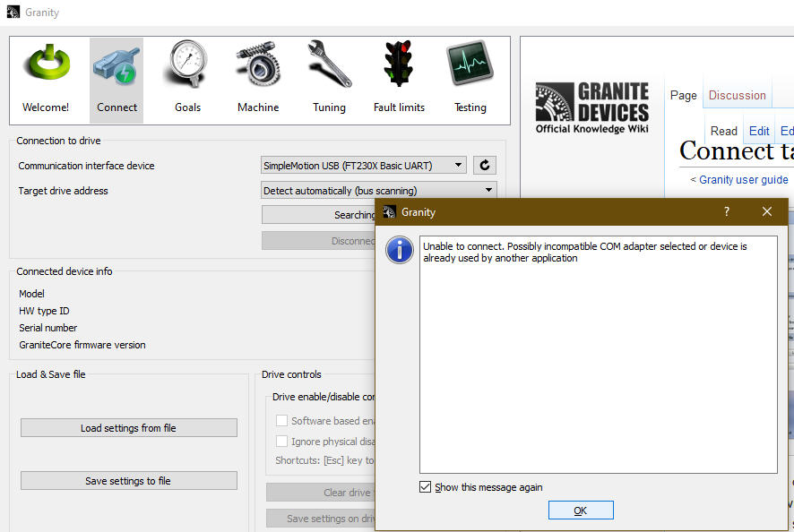Click Save settings to file button
This screenshot has width=794, height=532.
click(129, 481)
